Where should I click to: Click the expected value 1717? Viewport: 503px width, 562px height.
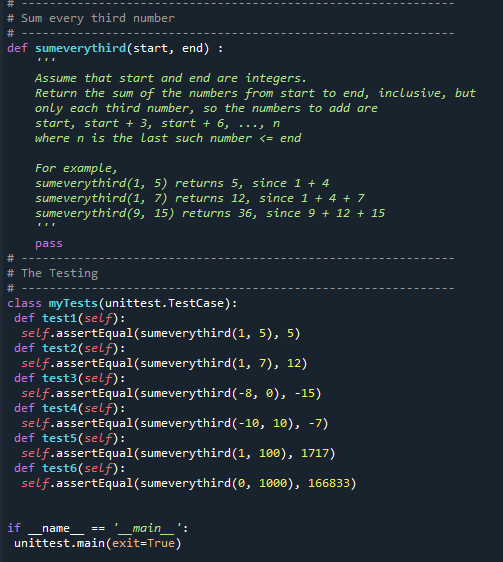coord(314,453)
